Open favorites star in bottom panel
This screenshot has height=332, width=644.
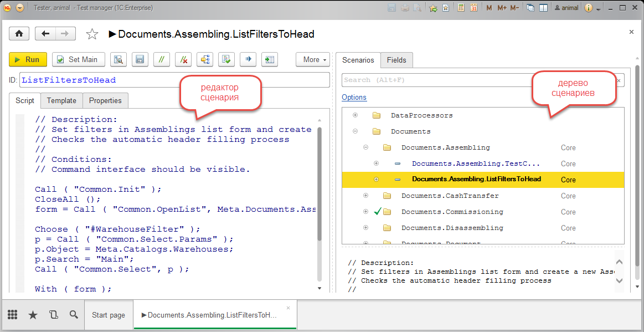coord(33,315)
